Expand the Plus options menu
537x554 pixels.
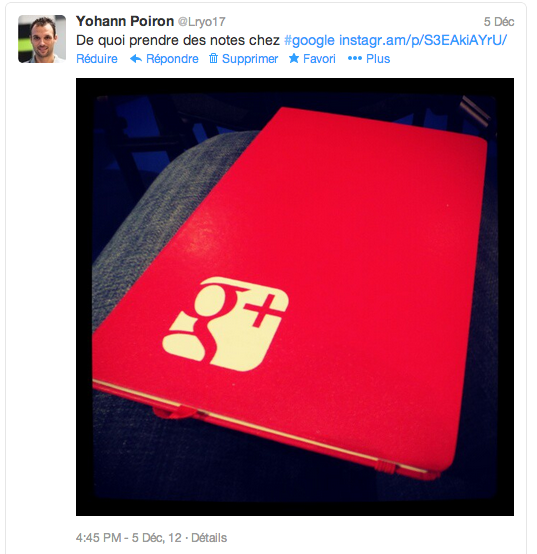pos(378,59)
